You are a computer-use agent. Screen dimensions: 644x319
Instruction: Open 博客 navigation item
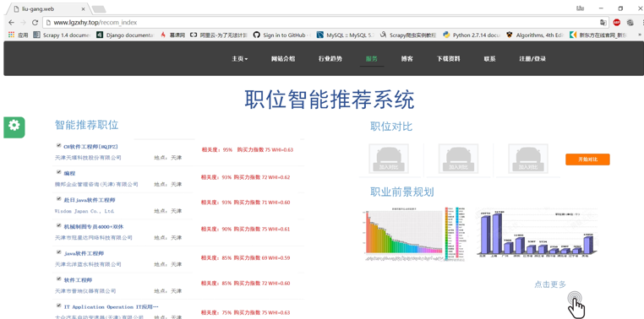[x=407, y=58]
